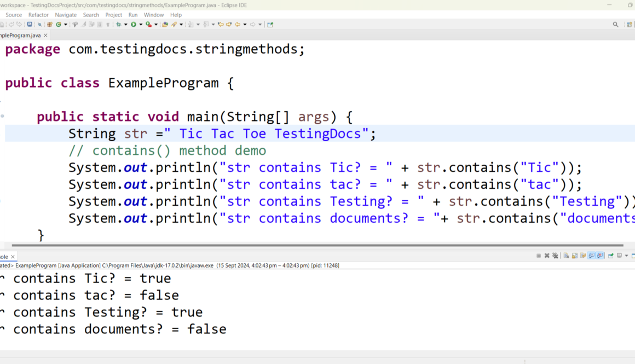Open the Window menu
The width and height of the screenshot is (635, 364).
pos(154,15)
